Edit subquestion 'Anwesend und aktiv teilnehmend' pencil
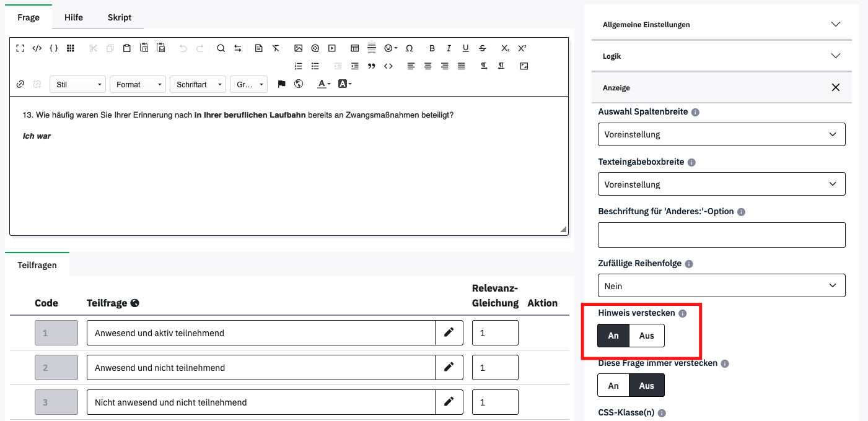868x421 pixels. [449, 333]
